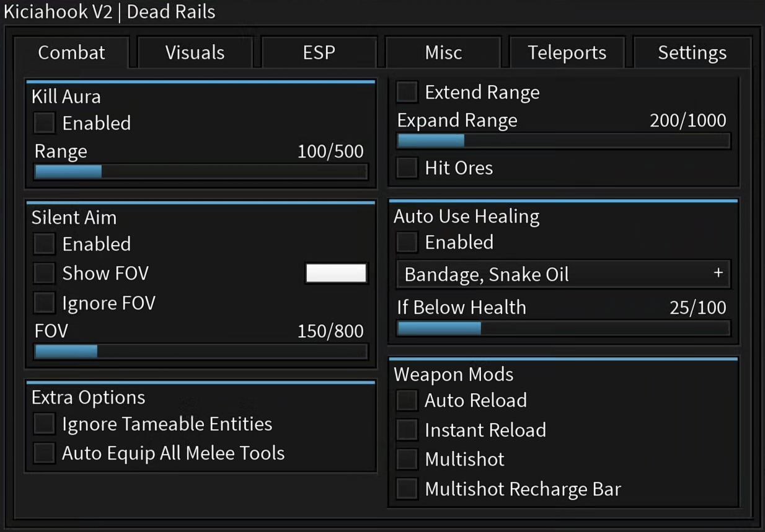Click the white Show FOV color swatch
Image resolution: width=765 pixels, height=532 pixels.
point(336,273)
